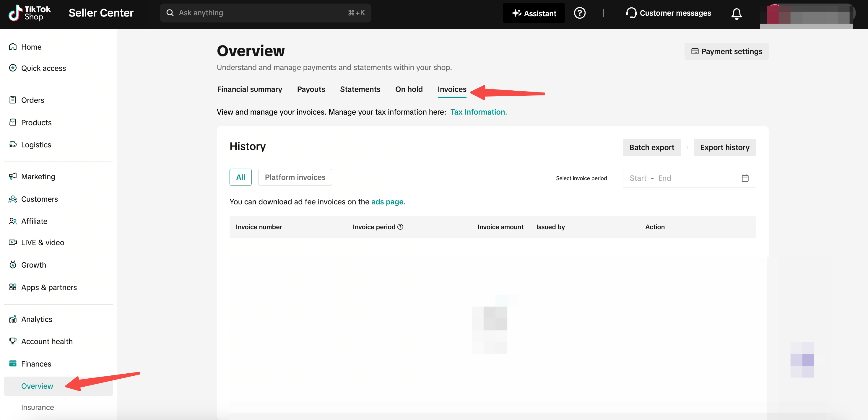The width and height of the screenshot is (868, 420).
Task: Click the Action column header
Action: point(655,227)
